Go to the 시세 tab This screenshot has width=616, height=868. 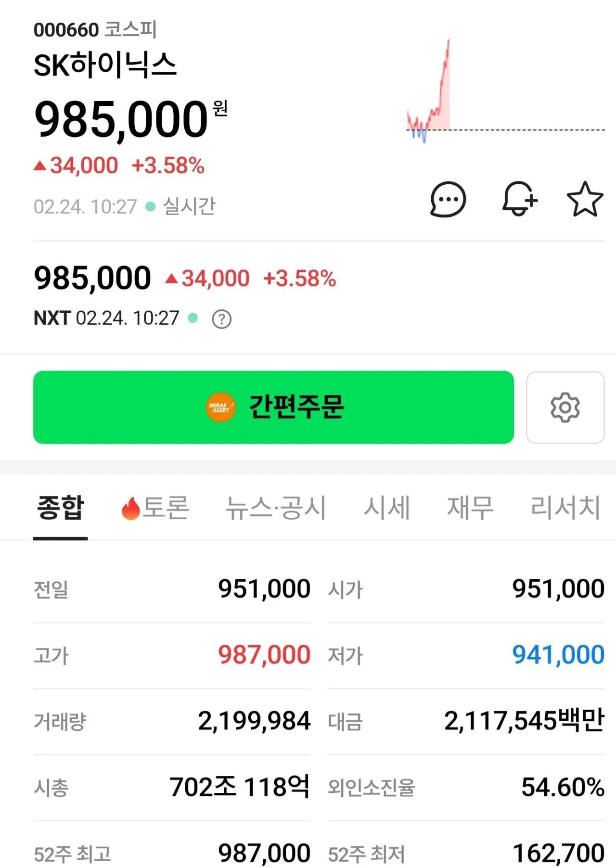(x=386, y=508)
